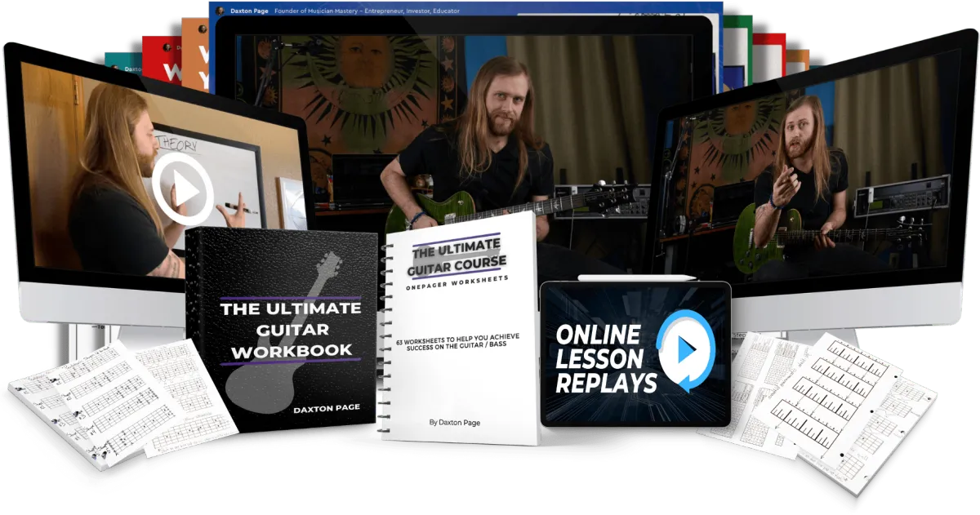980x515 pixels.
Task: Click the blue replay icon on the tablet
Action: [687, 352]
